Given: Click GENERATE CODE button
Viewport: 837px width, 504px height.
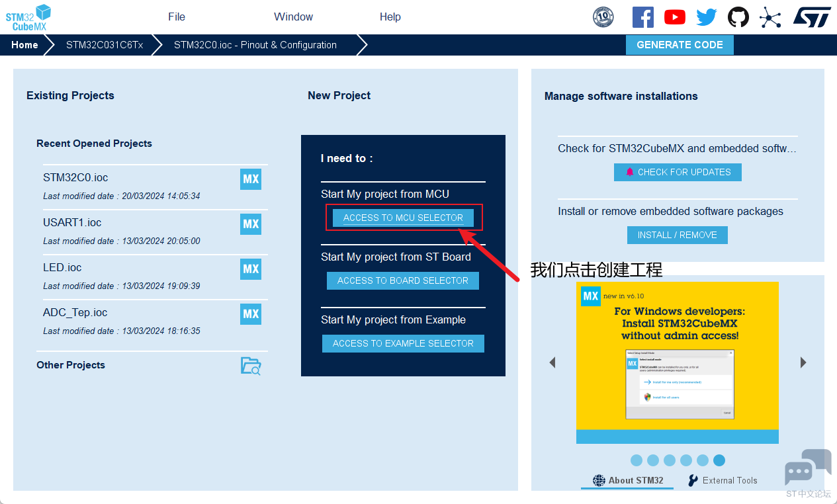Looking at the screenshot, I should tap(680, 45).
